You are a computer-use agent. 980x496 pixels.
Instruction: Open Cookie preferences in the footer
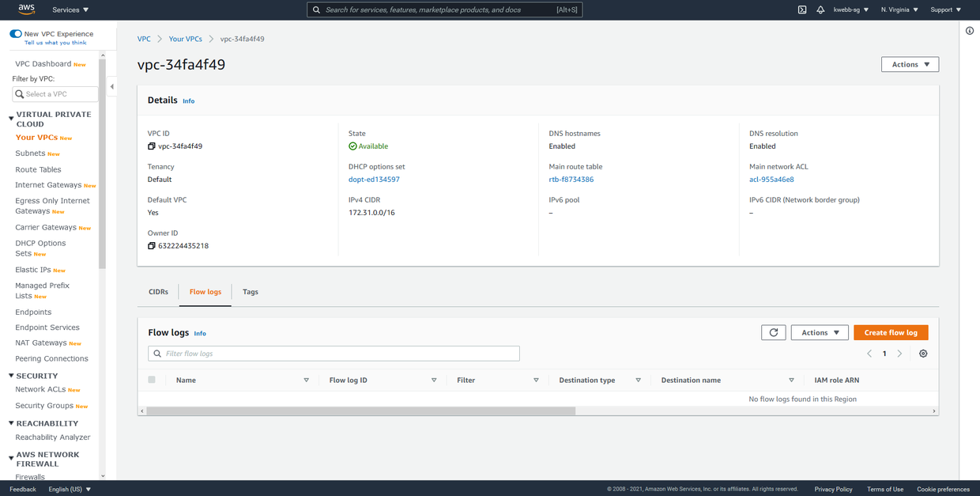(943, 489)
